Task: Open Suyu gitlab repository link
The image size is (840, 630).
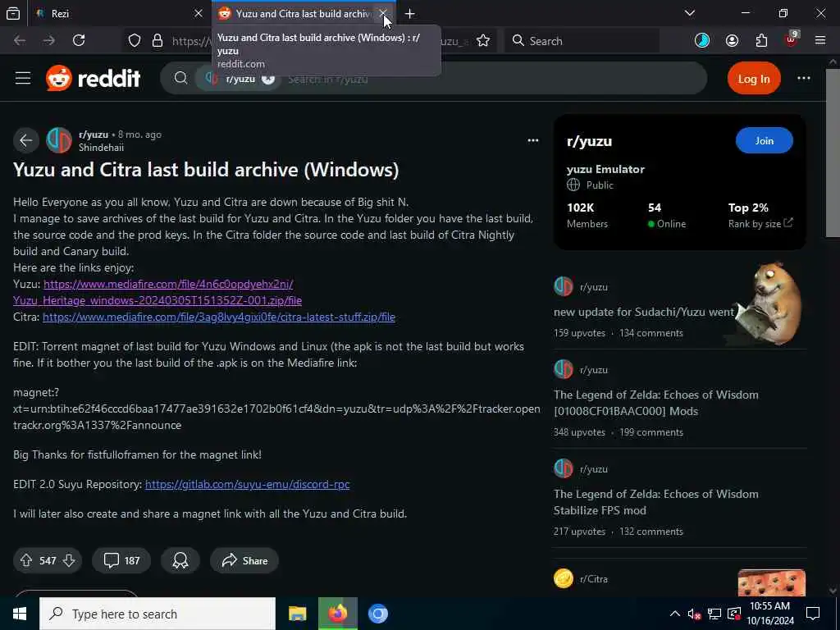Action: (x=248, y=484)
